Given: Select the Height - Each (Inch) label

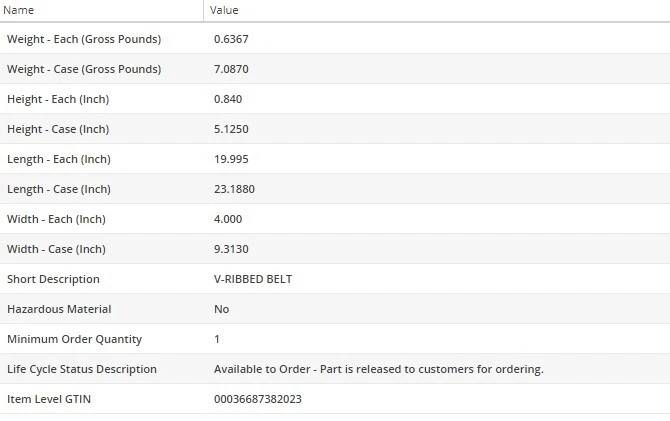Looking at the screenshot, I should click(x=58, y=99).
